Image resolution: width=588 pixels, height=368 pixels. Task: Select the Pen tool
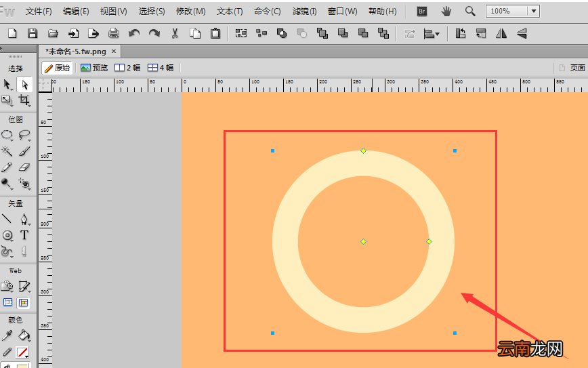pos(24,219)
